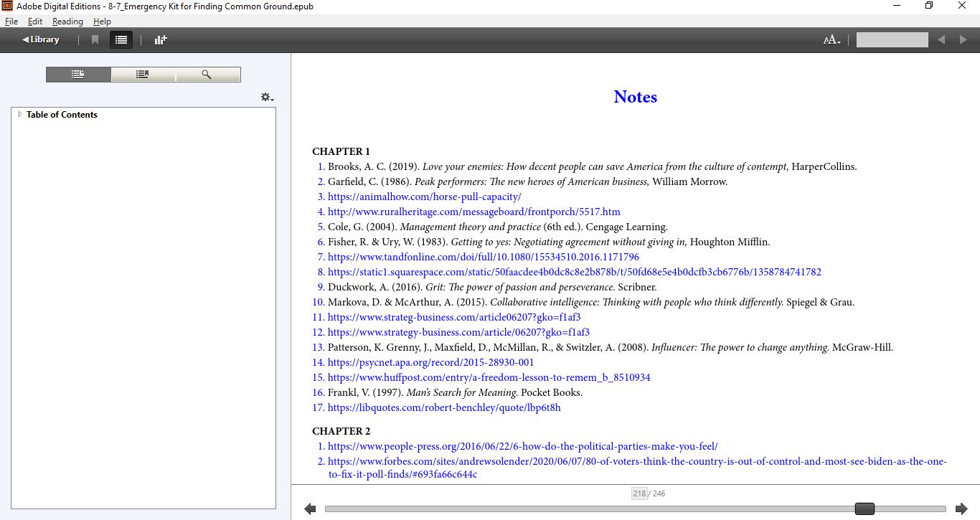Open the Edit menu

35,22
